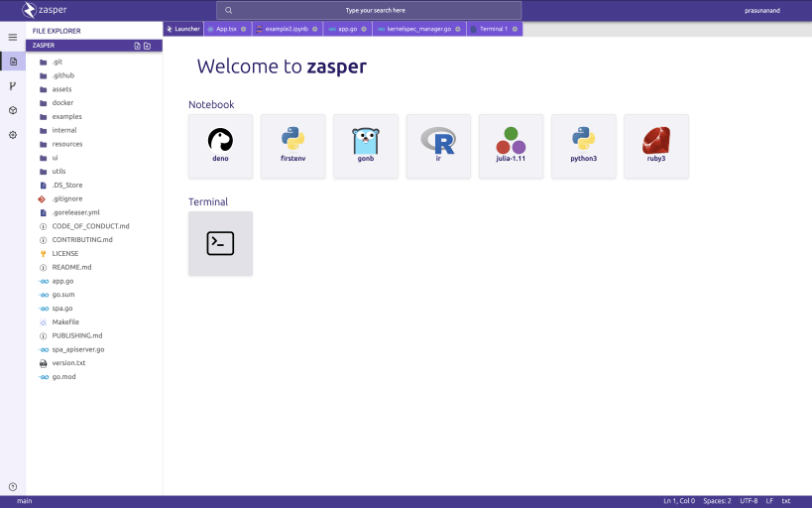Open a new Terminal from the launcher
The width and height of the screenshot is (812, 508).
[x=221, y=244]
